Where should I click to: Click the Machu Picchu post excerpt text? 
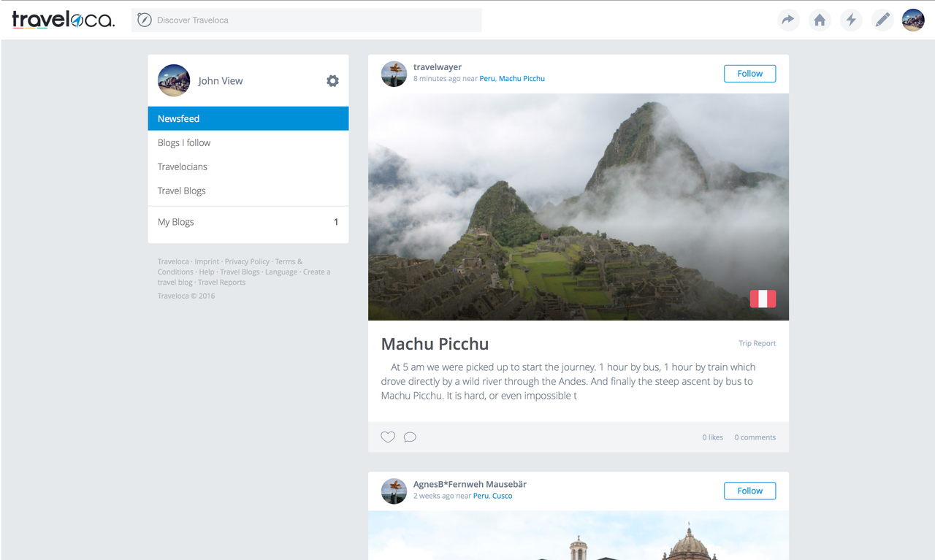coord(568,381)
